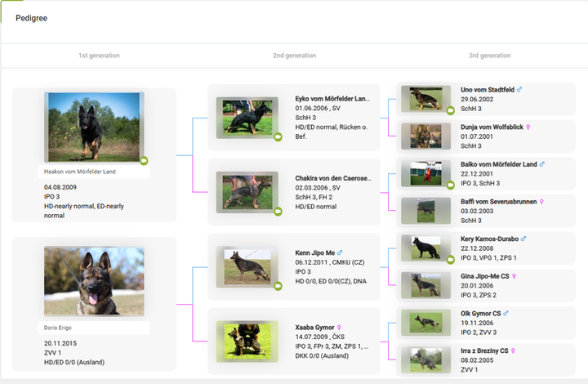
Task: Open Chakira von den Caerose... link
Action: click(x=333, y=178)
